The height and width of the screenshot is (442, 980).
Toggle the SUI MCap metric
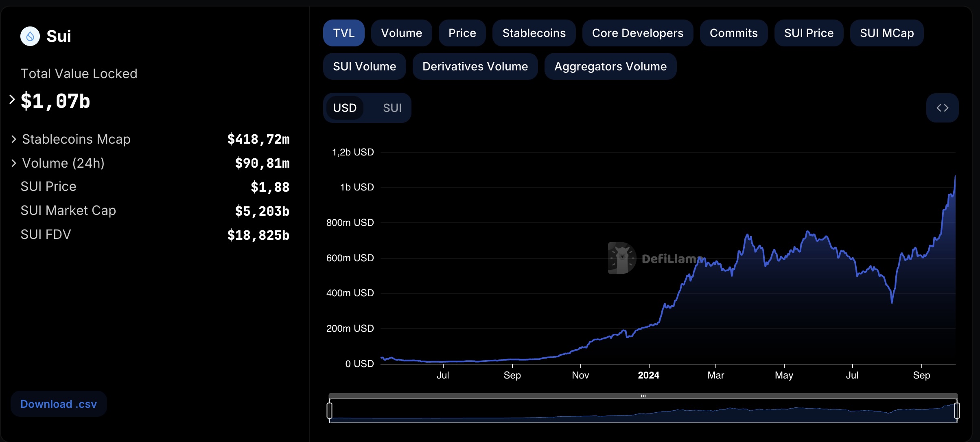point(887,33)
